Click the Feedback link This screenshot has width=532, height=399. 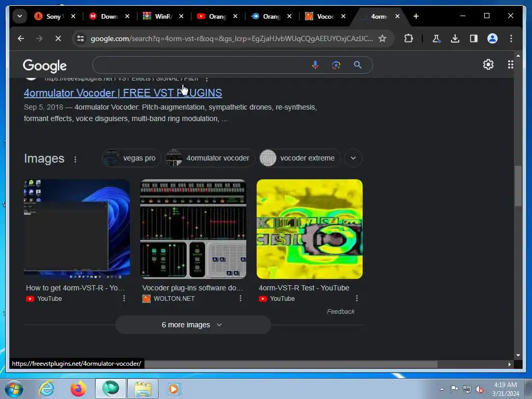(341, 312)
